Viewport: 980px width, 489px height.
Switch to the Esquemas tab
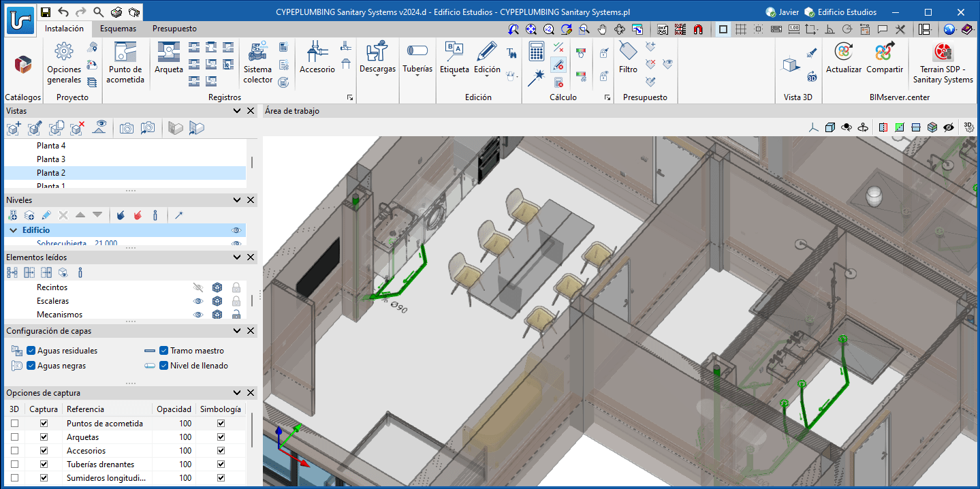point(118,29)
